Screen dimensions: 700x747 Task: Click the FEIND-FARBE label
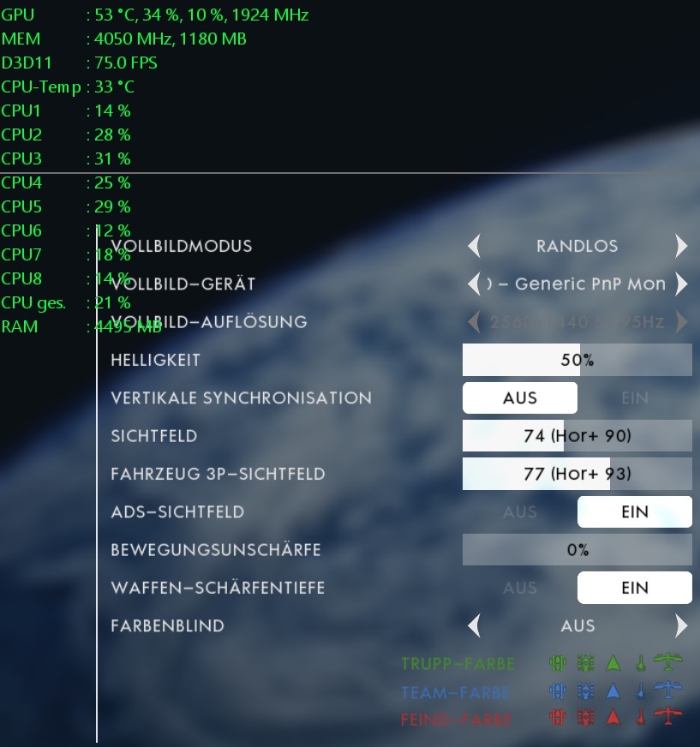pos(456,719)
